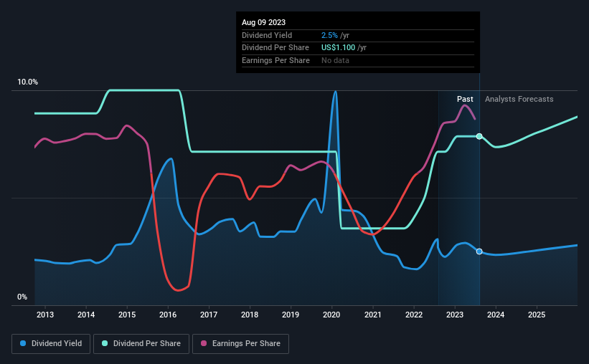Click the 10.0% y-axis label
The height and width of the screenshot is (364, 589).
(27, 82)
